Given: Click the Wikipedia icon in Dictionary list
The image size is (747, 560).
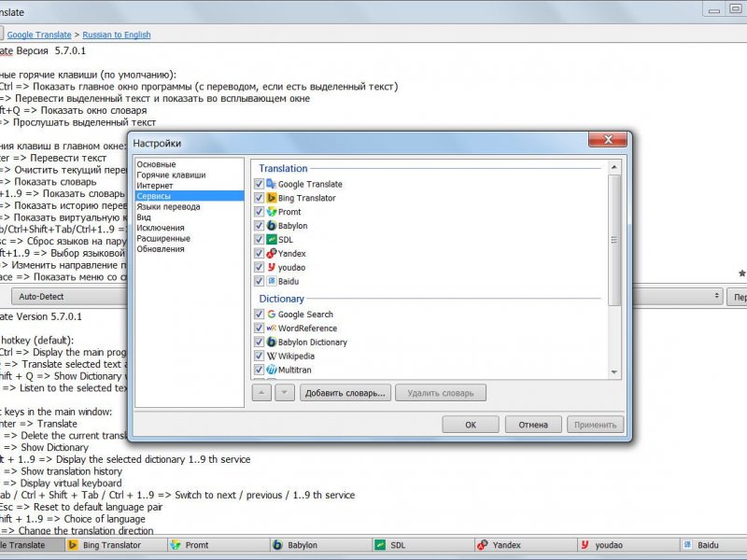Looking at the screenshot, I should click(272, 356).
